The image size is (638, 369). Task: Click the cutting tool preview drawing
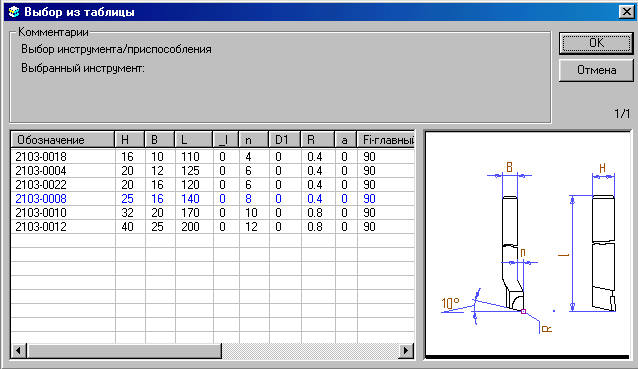click(x=527, y=244)
